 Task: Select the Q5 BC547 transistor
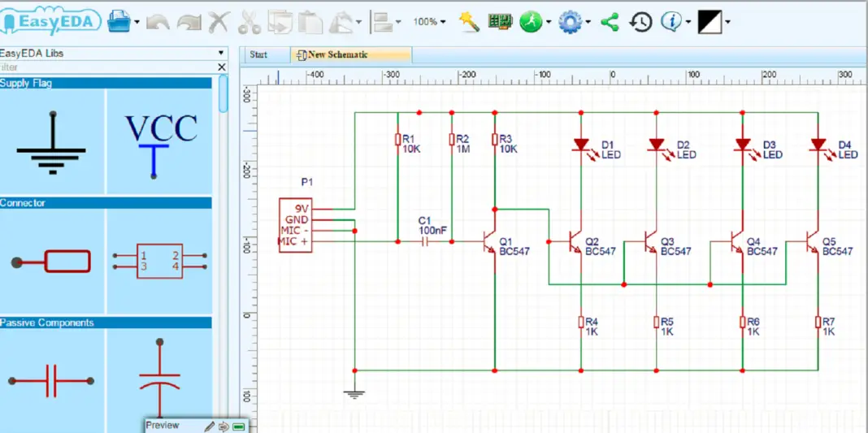814,241
